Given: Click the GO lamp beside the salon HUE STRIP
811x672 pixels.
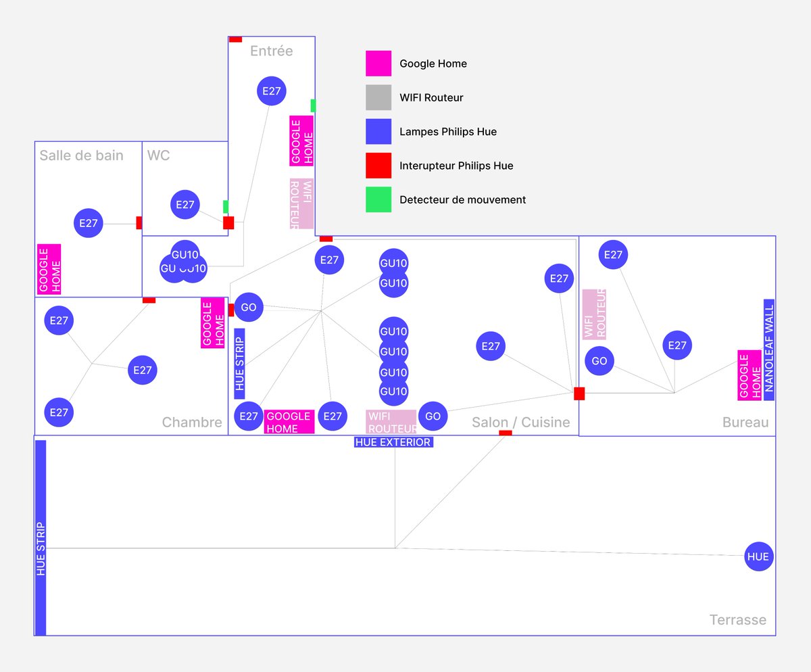Looking at the screenshot, I should [249, 307].
